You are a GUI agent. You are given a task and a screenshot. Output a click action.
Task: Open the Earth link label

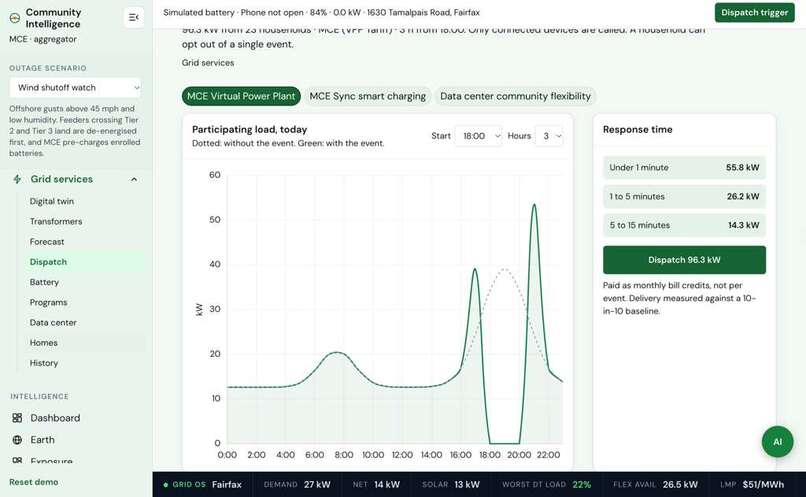(x=42, y=440)
